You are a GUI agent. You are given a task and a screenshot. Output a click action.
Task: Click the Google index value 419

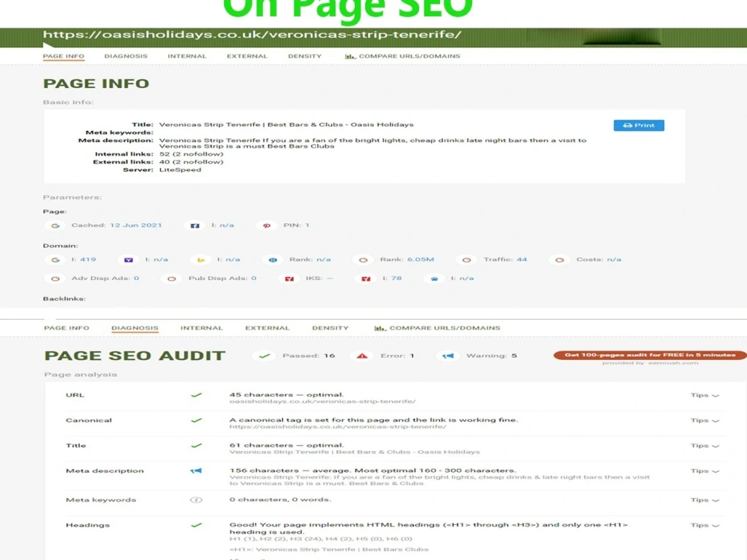point(88,260)
